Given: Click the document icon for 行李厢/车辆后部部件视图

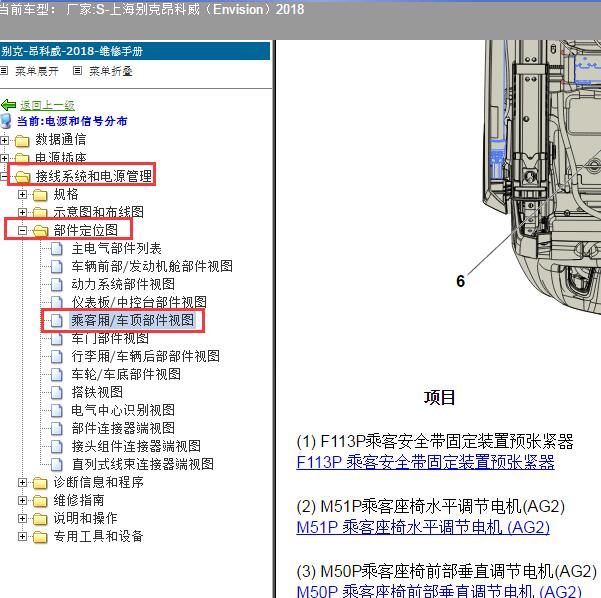Looking at the screenshot, I should 57,356.
